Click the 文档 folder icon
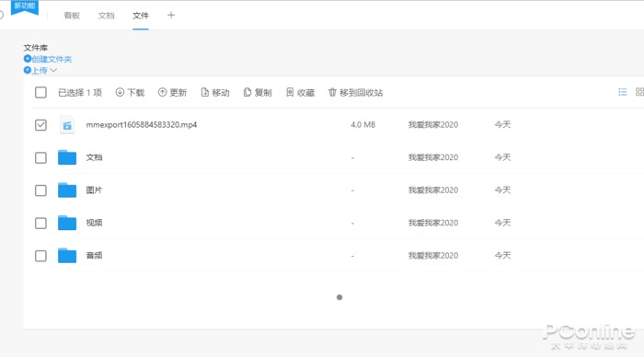Viewport: 644px width, 357px height. pos(67,157)
